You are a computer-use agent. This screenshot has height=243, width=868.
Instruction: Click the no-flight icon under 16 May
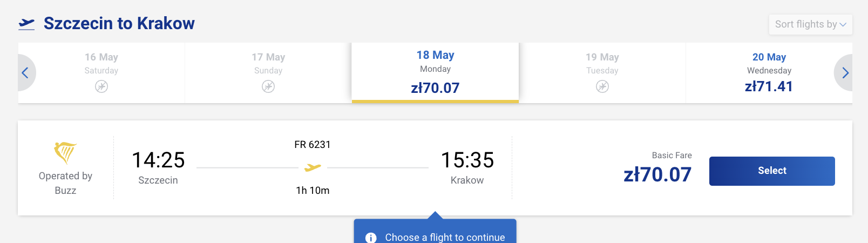(x=101, y=86)
